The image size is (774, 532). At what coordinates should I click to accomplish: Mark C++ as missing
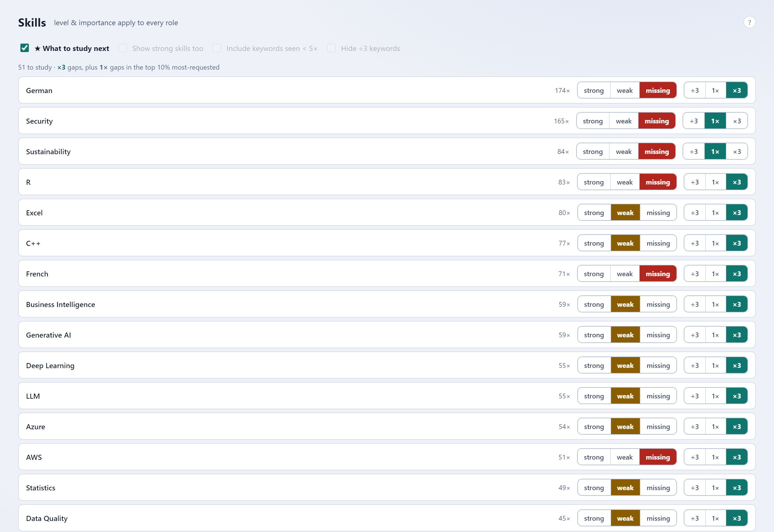(x=658, y=243)
